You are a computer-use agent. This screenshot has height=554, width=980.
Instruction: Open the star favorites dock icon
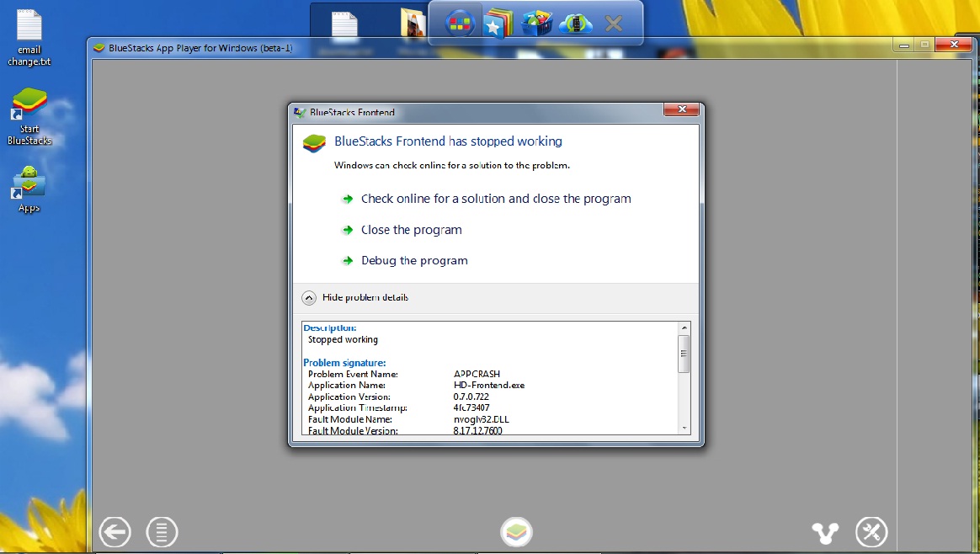coord(498,24)
